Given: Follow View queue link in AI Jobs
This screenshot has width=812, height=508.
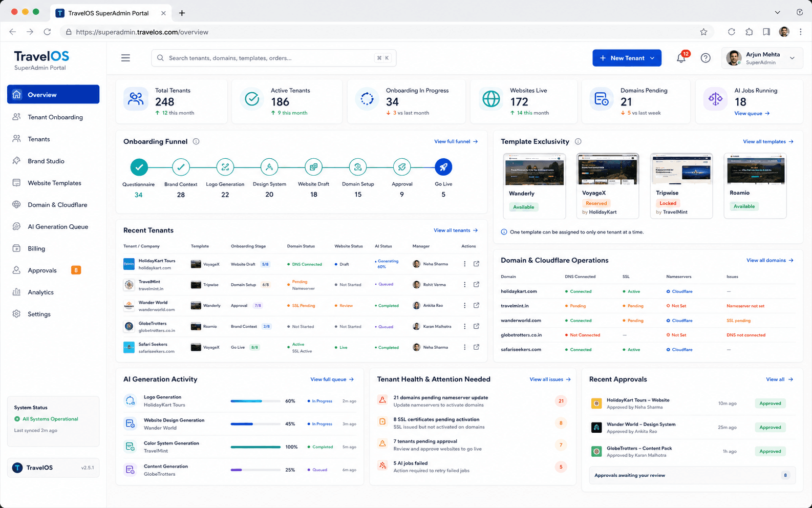Looking at the screenshot, I should tap(752, 113).
